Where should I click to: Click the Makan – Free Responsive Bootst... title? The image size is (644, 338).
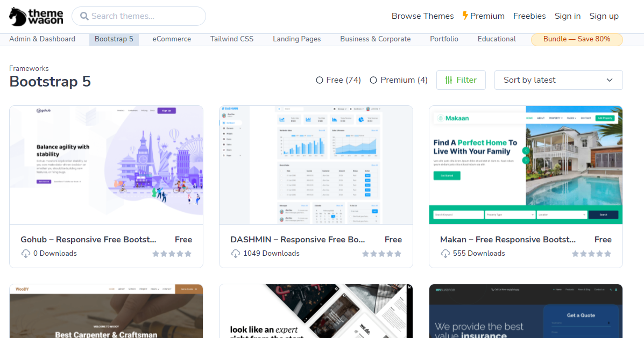[x=508, y=240]
